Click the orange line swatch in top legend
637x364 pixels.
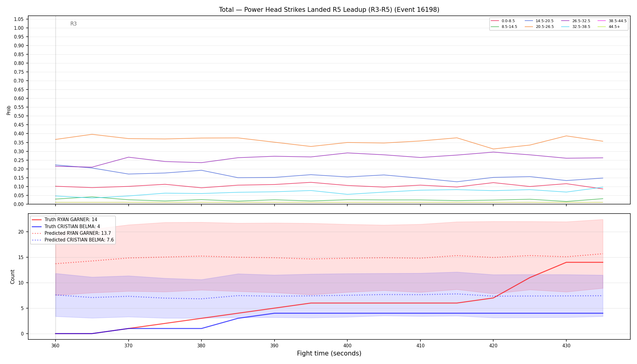[x=529, y=27]
